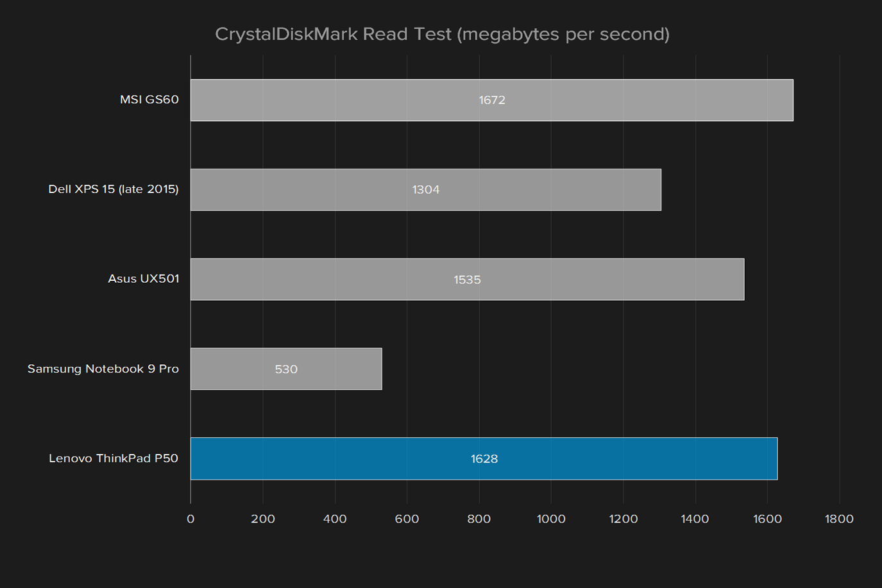This screenshot has height=588, width=882.
Task: Click the blue Lenovo ThinkPad P50 bar
Action: coord(484,458)
